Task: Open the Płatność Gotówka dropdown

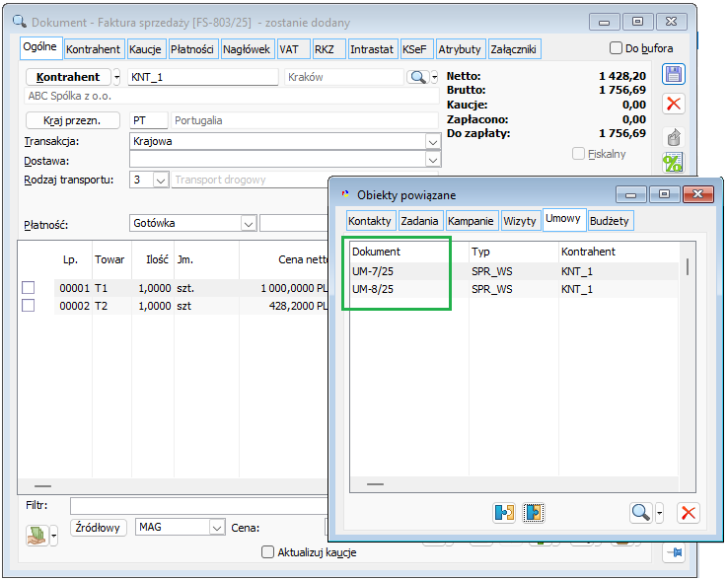Action: (x=248, y=224)
